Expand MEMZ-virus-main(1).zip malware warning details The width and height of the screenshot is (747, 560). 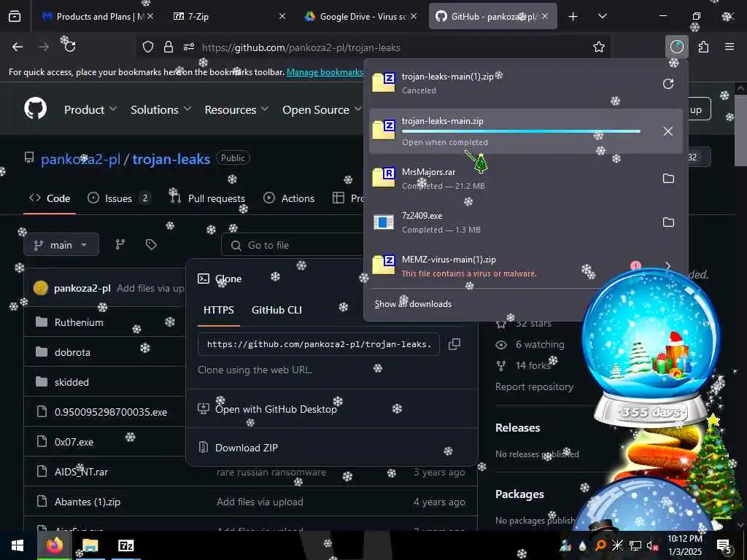[x=668, y=265]
